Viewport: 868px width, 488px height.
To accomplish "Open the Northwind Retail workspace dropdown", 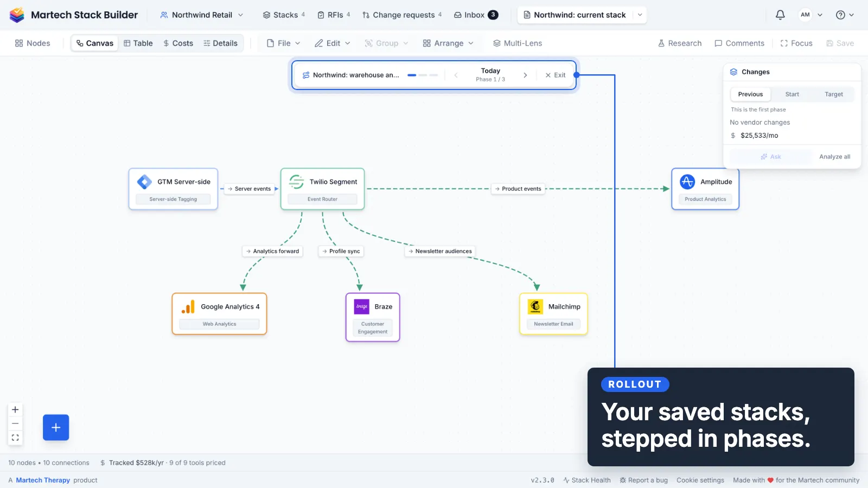I will pyautogui.click(x=201, y=15).
